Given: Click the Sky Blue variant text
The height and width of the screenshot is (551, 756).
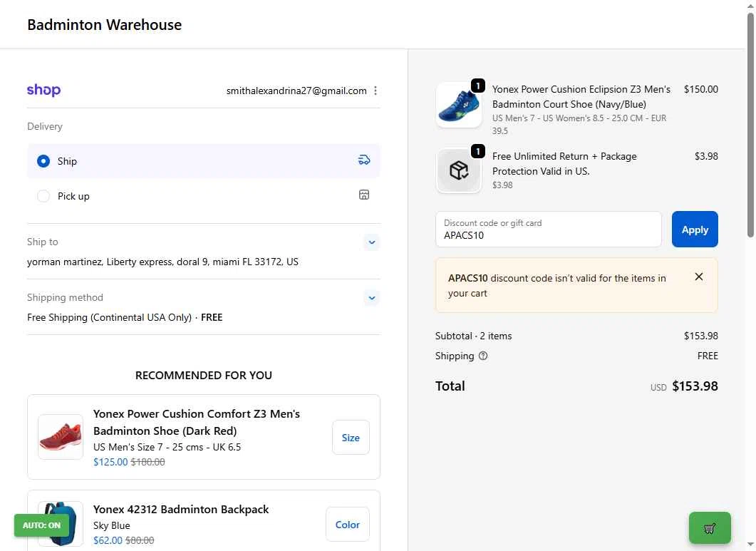Looking at the screenshot, I should (111, 525).
